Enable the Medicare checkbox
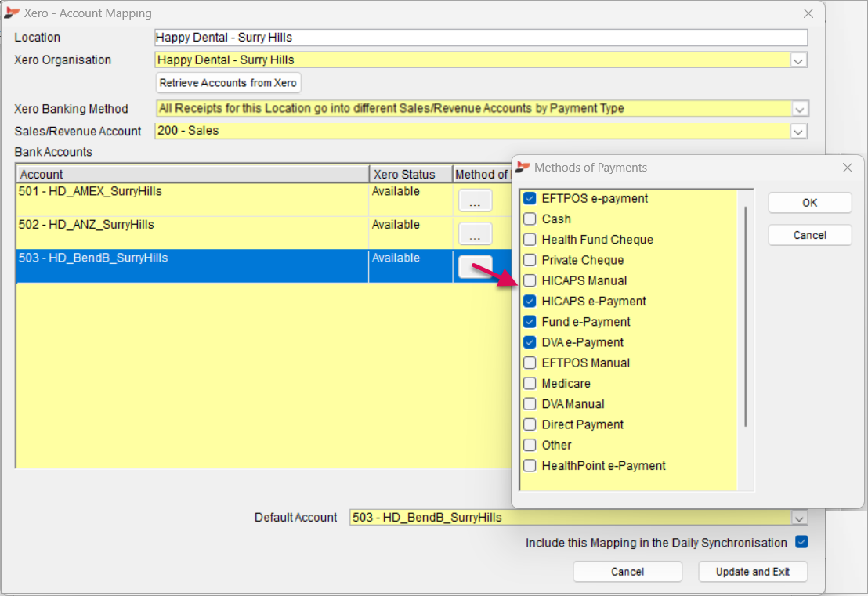Screen dimensions: 868x596 (x=530, y=384)
